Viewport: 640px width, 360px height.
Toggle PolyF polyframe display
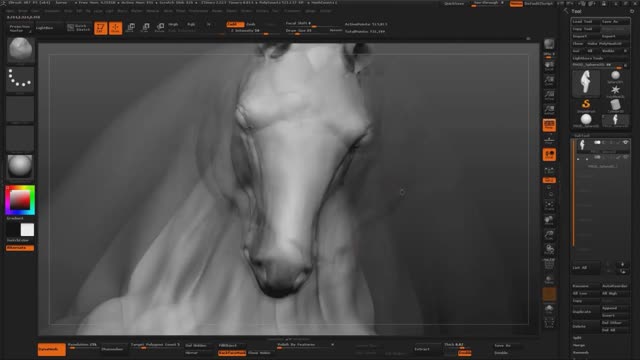[x=549, y=264]
